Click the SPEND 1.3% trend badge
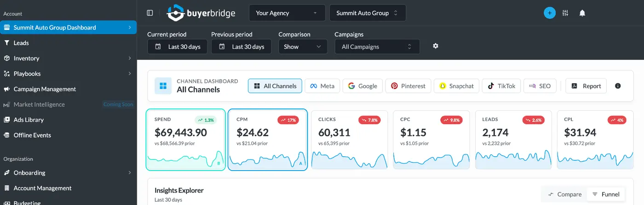Screen dimensions: 644x205 click(205, 120)
